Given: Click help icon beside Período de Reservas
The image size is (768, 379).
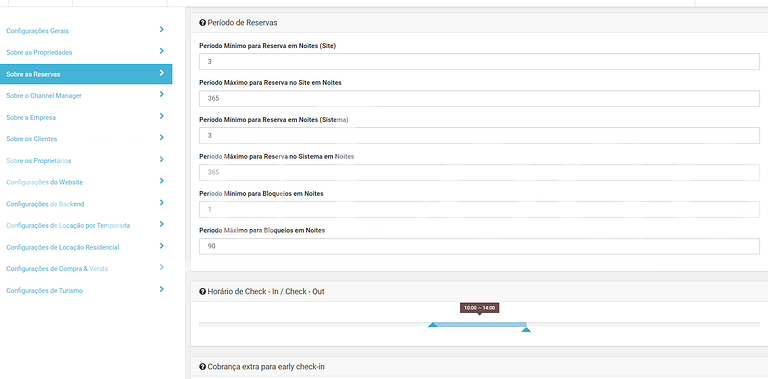Looking at the screenshot, I should pos(202,23).
